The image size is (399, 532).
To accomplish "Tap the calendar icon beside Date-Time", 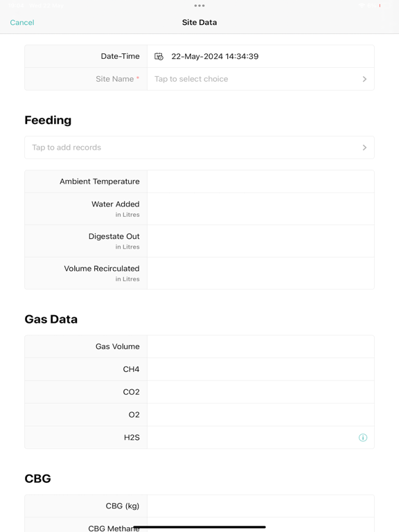I will 159,56.
